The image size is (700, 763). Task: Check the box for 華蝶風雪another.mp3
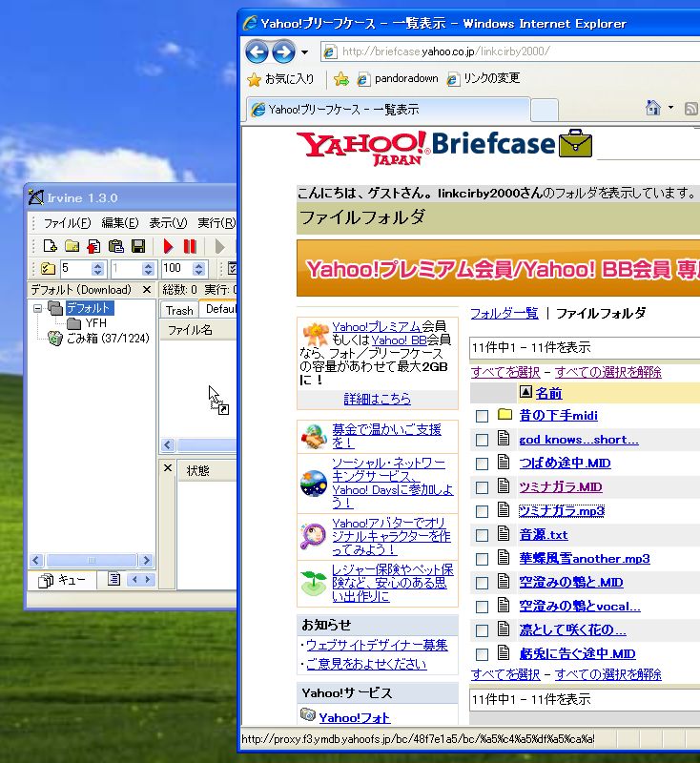[x=482, y=559]
